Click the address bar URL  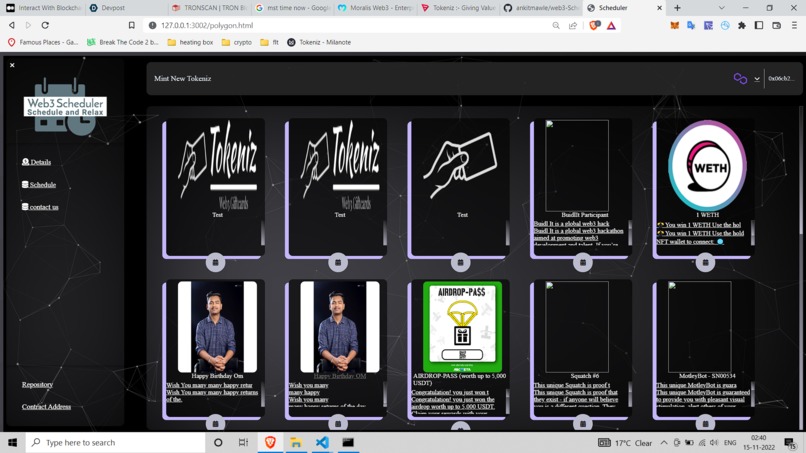coord(207,25)
